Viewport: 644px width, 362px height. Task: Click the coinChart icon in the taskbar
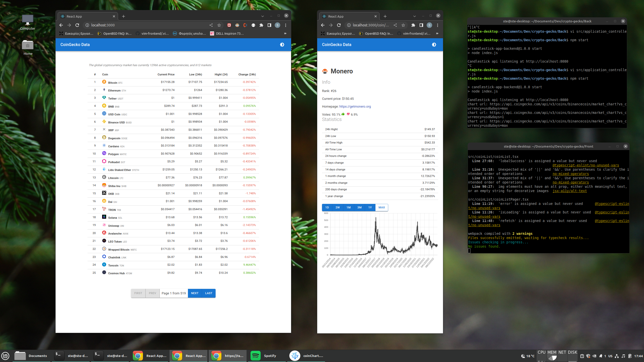(295, 356)
